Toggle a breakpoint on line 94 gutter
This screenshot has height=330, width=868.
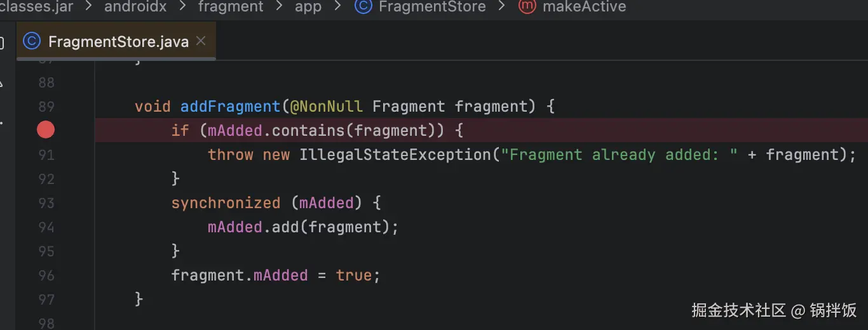(x=46, y=227)
